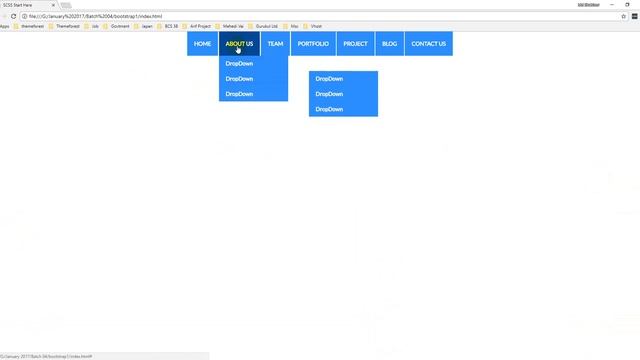Screen dimensions: 640x360
Task: Open the Chrome profile name button
Action: [588, 5]
